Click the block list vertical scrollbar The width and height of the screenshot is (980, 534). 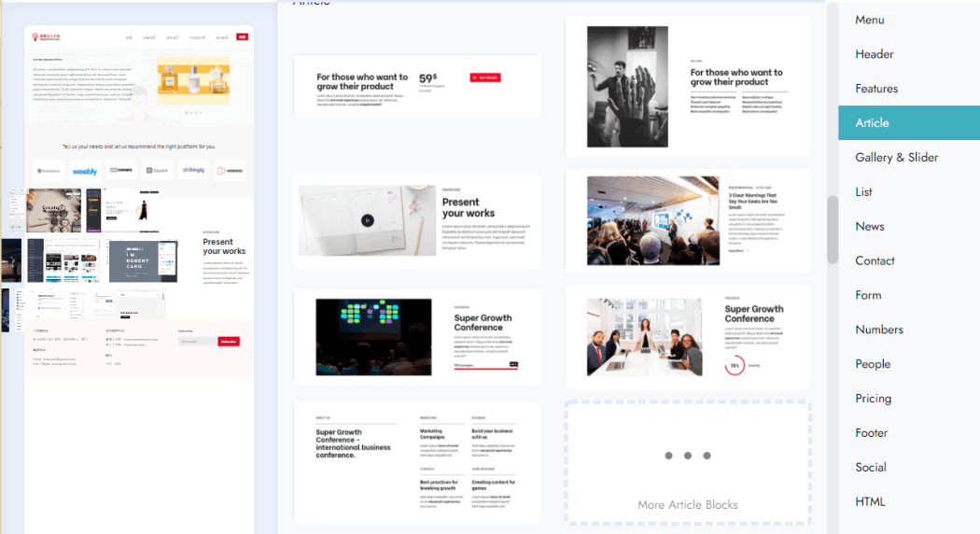832,230
